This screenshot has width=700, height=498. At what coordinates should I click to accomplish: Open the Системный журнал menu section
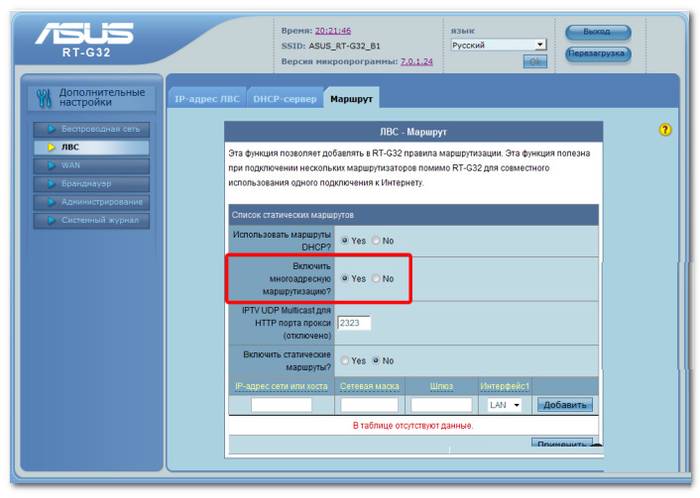[92, 221]
